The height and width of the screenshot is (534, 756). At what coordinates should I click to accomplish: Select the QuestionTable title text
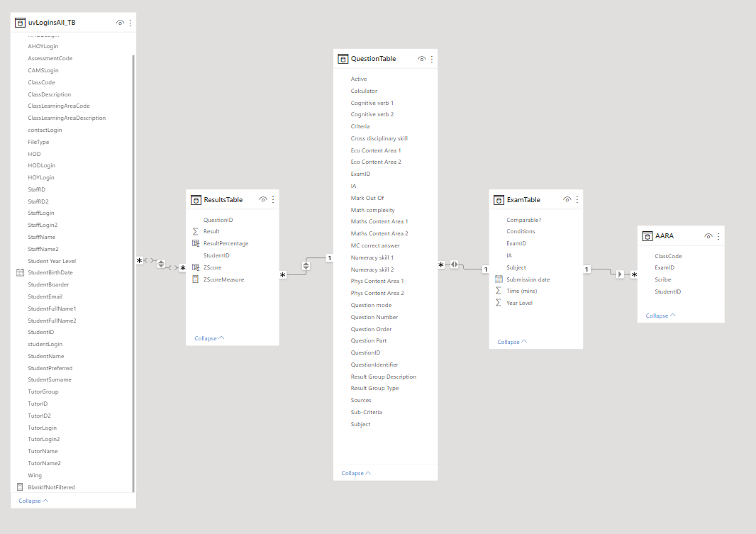[373, 59]
